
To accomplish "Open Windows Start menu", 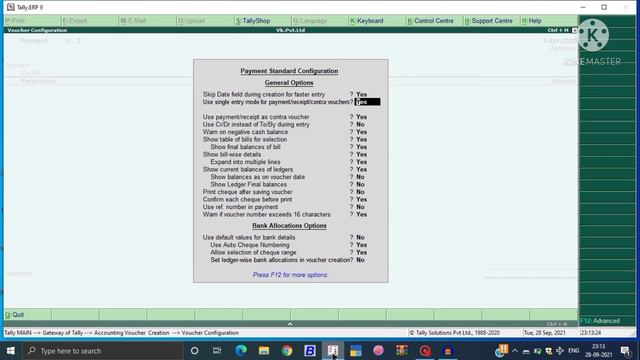I will [x=11, y=351].
